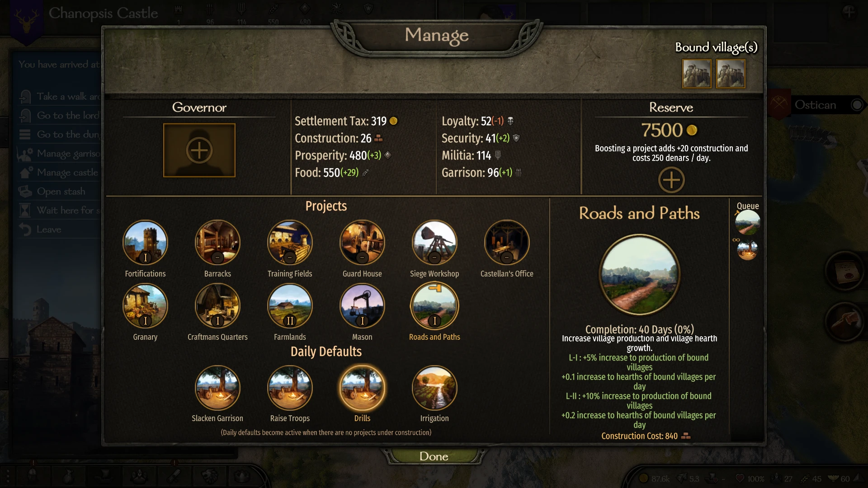Choose the Farmlands project icon
Image resolution: width=868 pixels, height=488 pixels.
point(290,306)
